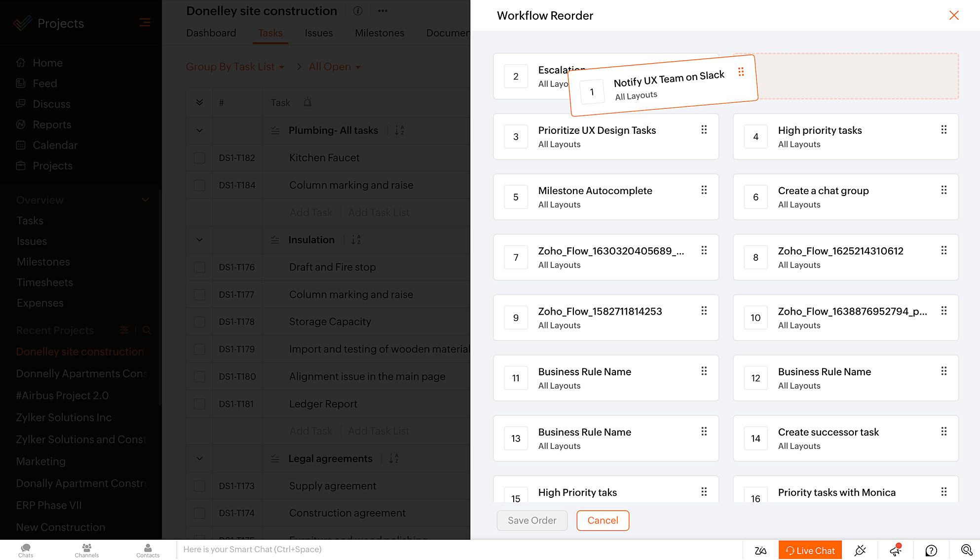The image size is (980, 560).
Task: Check the Kitchen Faucet task checkbox
Action: click(199, 158)
